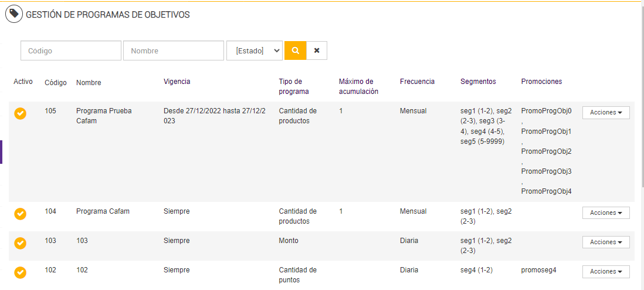The height and width of the screenshot is (290, 644).
Task: Toggle active checkmark for program 104
Action: coord(21,214)
